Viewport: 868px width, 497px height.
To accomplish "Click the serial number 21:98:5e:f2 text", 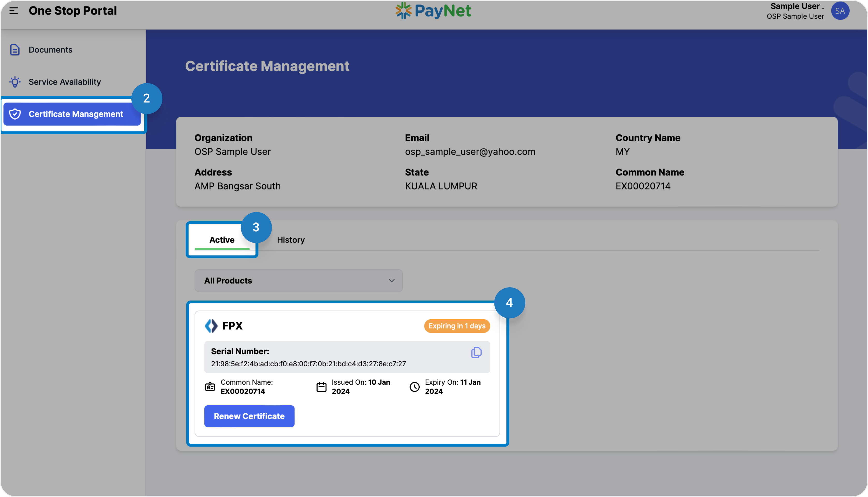I will [308, 364].
